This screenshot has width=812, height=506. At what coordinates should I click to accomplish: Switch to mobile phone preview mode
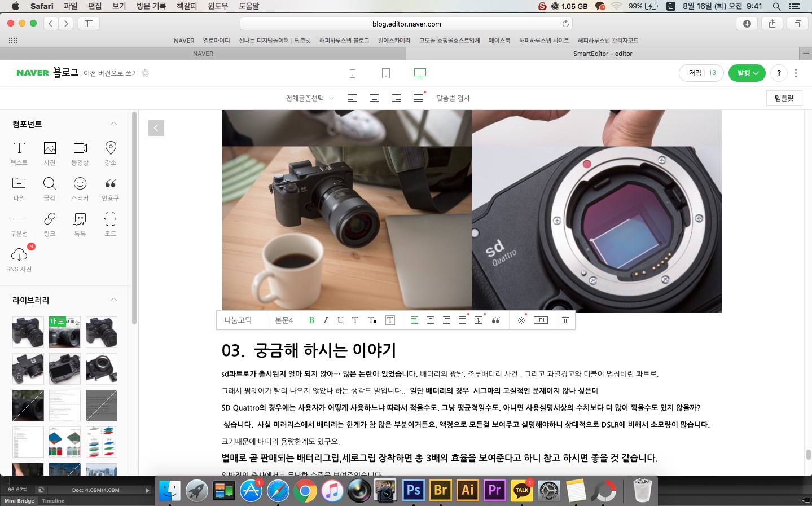tap(353, 73)
